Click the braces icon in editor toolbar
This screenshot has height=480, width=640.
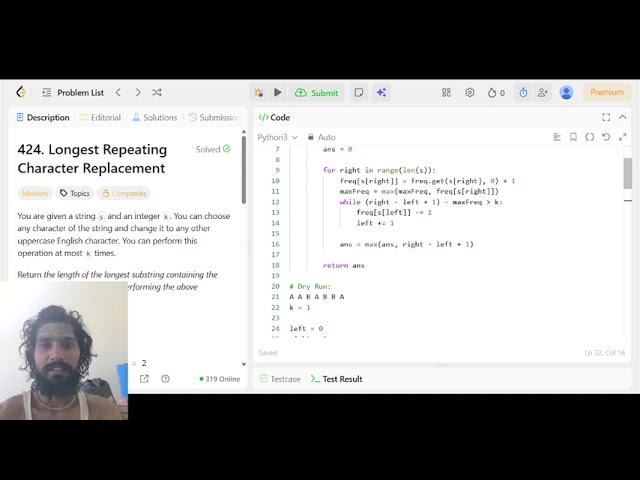click(590, 137)
